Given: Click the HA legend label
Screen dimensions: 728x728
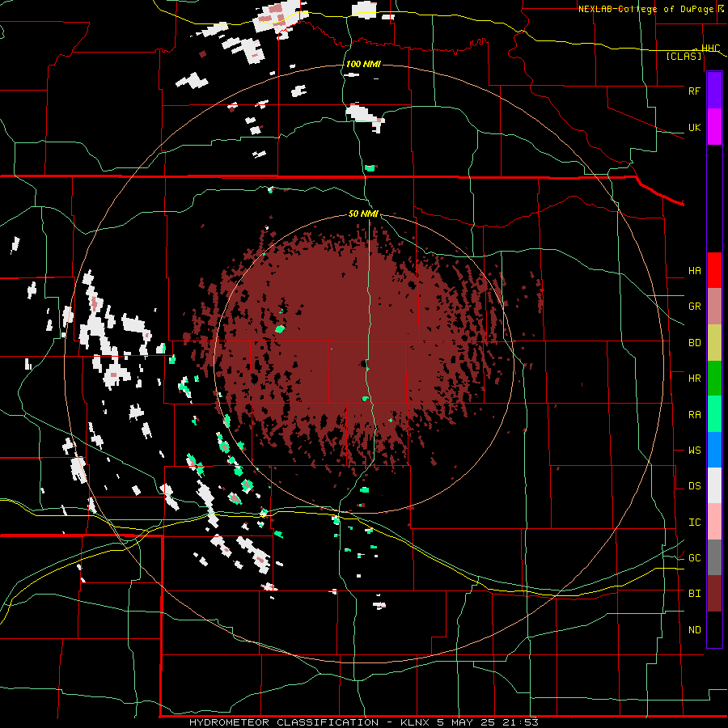Looking at the screenshot, I should [694, 270].
